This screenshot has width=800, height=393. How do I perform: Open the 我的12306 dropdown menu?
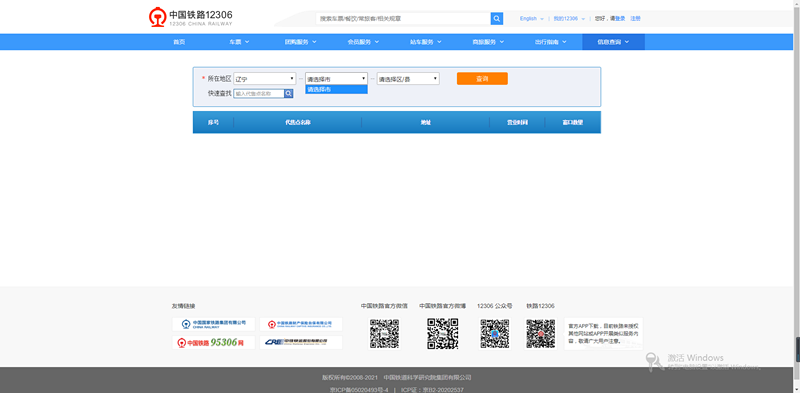pyautogui.click(x=569, y=18)
